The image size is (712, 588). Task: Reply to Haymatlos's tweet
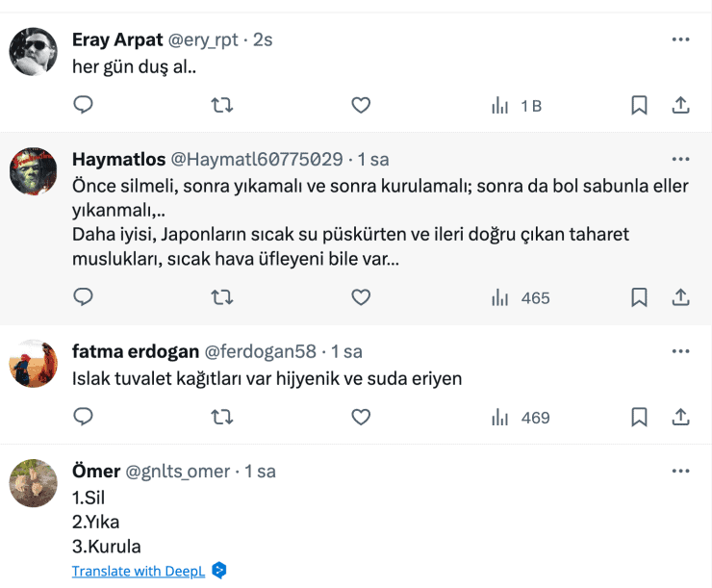pos(84,297)
